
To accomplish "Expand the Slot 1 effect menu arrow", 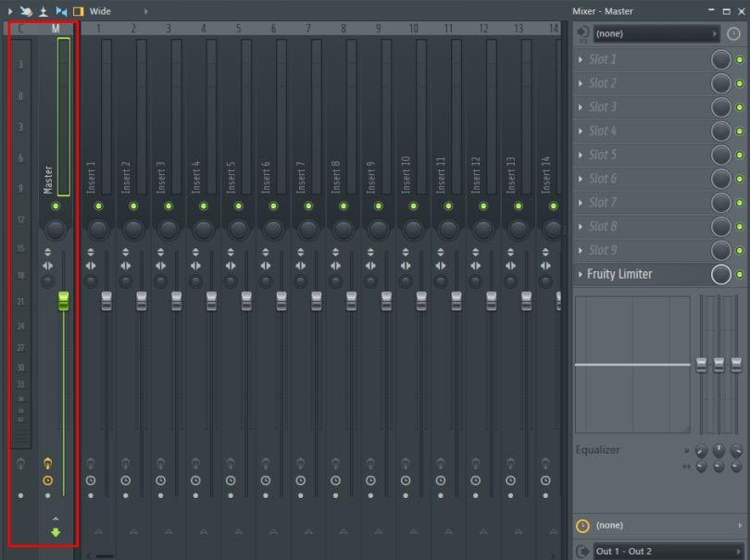I will [x=581, y=59].
